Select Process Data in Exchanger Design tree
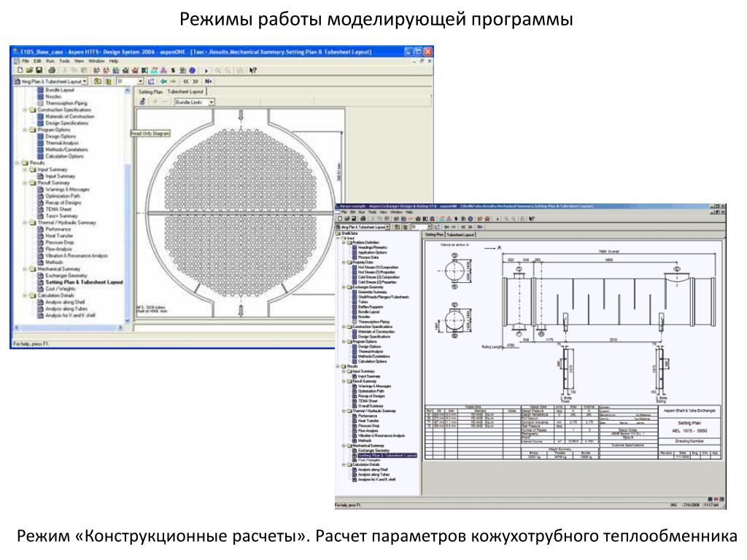Image resolution: width=747 pixels, height=560 pixels. pyautogui.click(x=368, y=257)
